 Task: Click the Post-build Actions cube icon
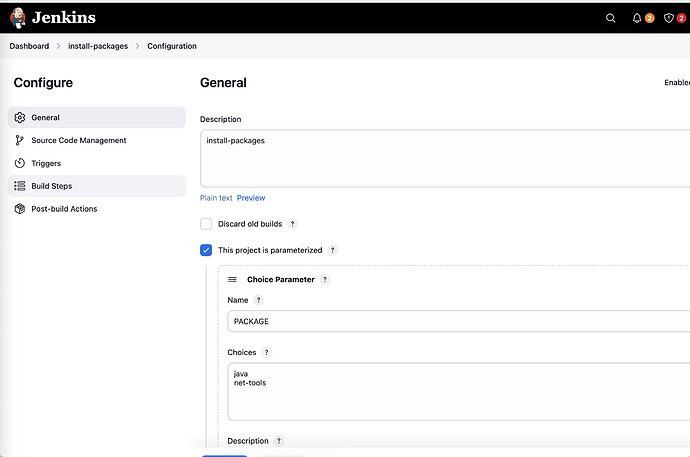click(x=20, y=209)
